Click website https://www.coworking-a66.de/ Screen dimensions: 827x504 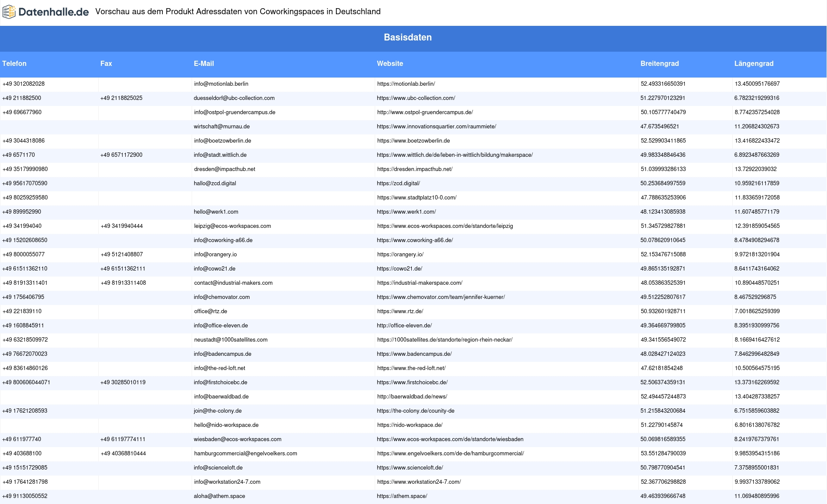[x=415, y=240]
